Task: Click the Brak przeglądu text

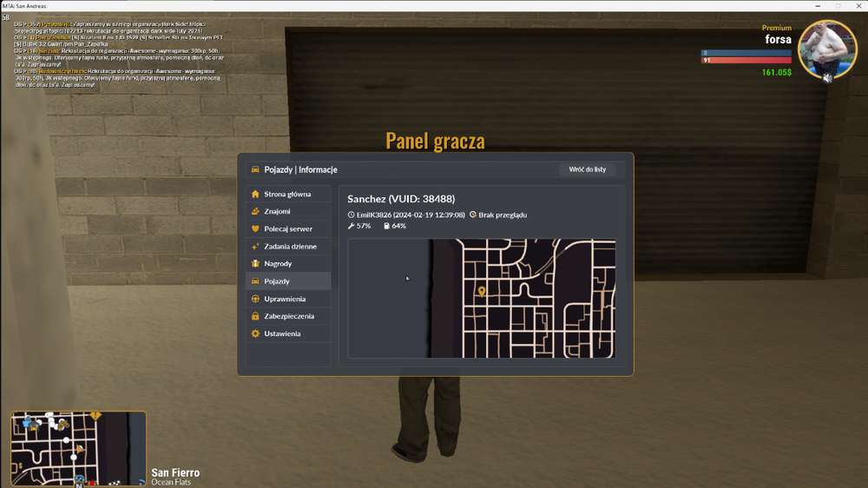Action: (503, 215)
